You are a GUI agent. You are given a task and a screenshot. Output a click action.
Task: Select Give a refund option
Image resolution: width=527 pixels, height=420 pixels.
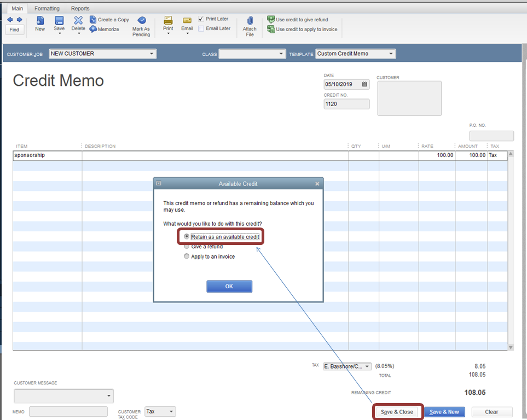click(187, 246)
